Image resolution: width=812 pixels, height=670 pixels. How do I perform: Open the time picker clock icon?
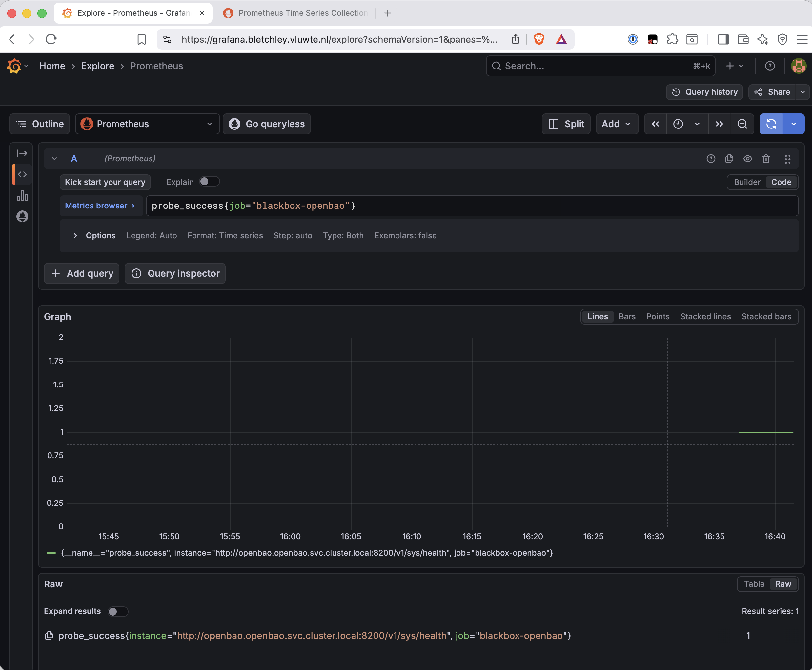678,124
